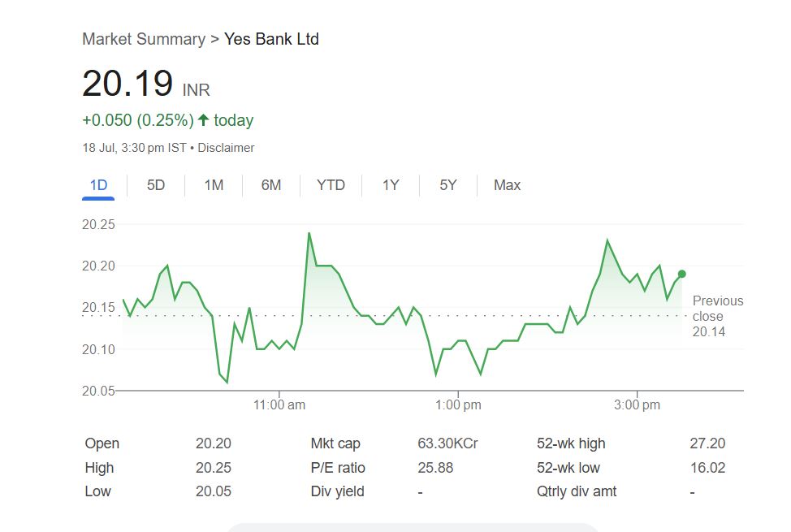Click the Mkt cap value 63.30KCr

447,443
